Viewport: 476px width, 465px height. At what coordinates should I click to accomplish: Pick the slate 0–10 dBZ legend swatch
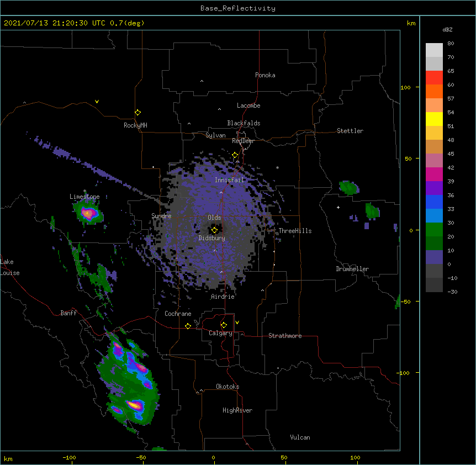434,257
